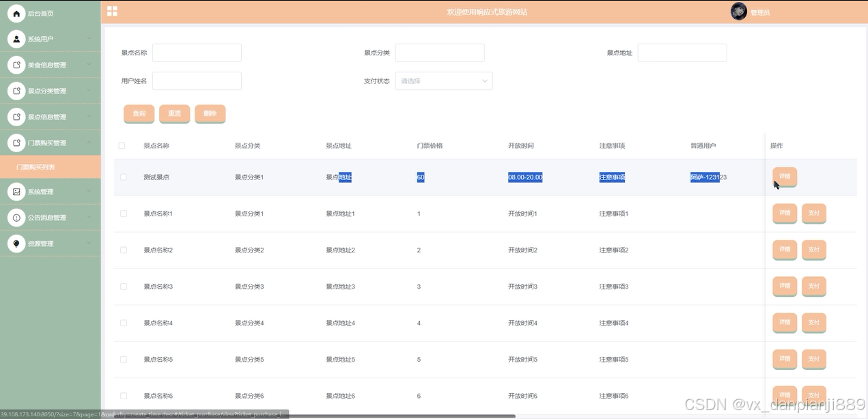Open 资源管理 menu item
Image resolution: width=868 pixels, height=419 pixels.
pos(51,244)
